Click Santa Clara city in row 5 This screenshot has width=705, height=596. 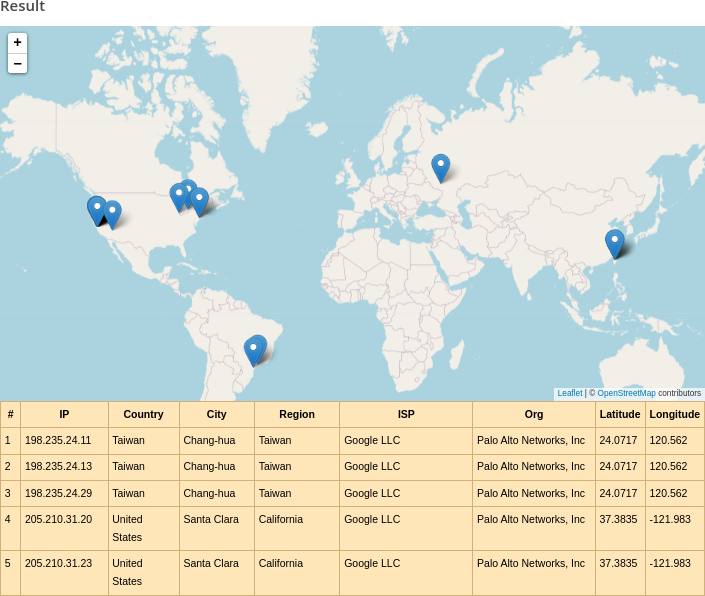[x=211, y=563]
